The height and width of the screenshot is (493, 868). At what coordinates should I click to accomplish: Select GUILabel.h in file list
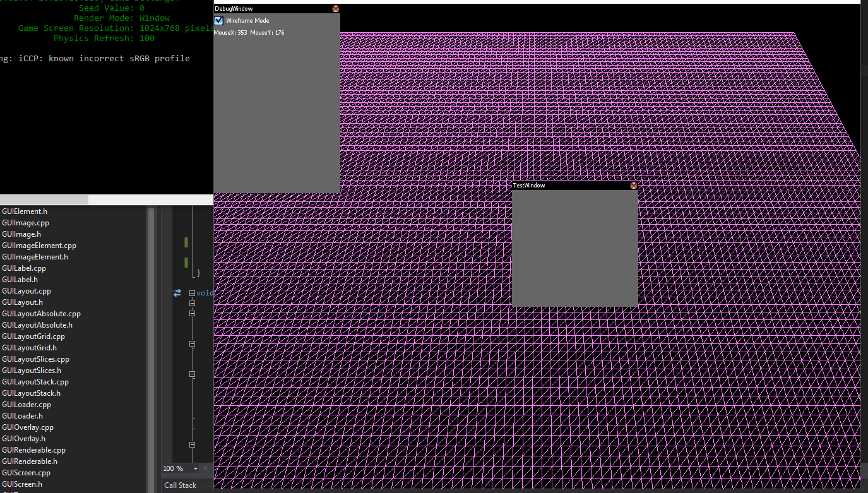pos(20,280)
